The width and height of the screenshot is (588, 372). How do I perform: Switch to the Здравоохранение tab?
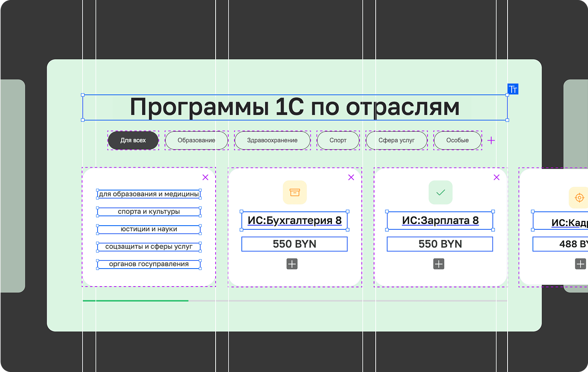[272, 140]
